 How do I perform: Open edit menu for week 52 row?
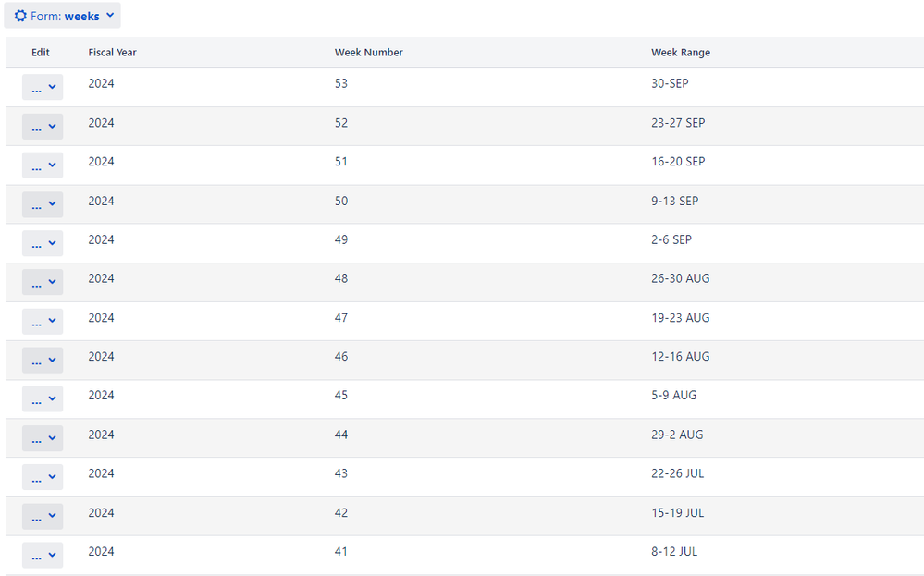43,126
